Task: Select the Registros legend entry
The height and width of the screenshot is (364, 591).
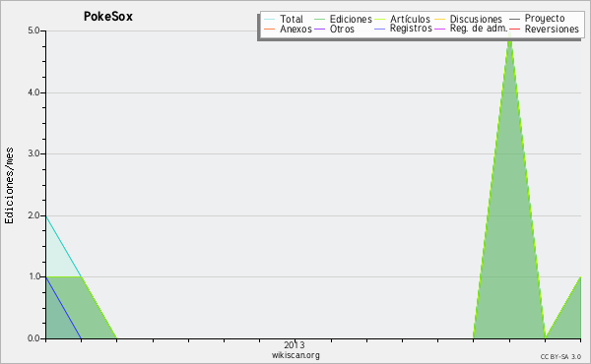Action: tap(403, 29)
